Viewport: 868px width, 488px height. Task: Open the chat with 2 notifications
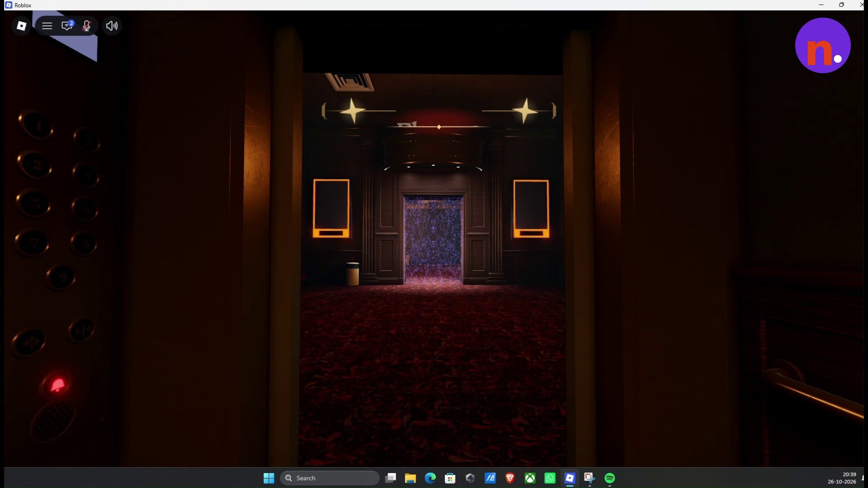pyautogui.click(x=67, y=25)
